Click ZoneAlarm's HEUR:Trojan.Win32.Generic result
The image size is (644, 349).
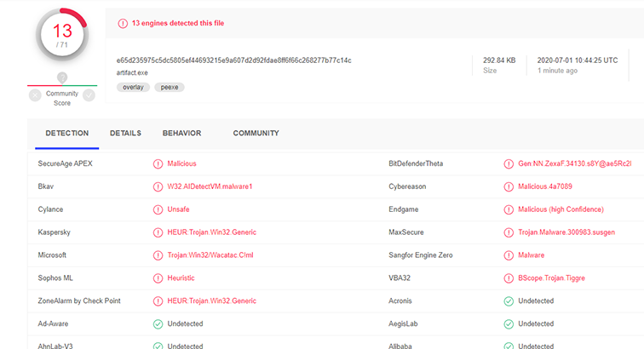coord(211,301)
